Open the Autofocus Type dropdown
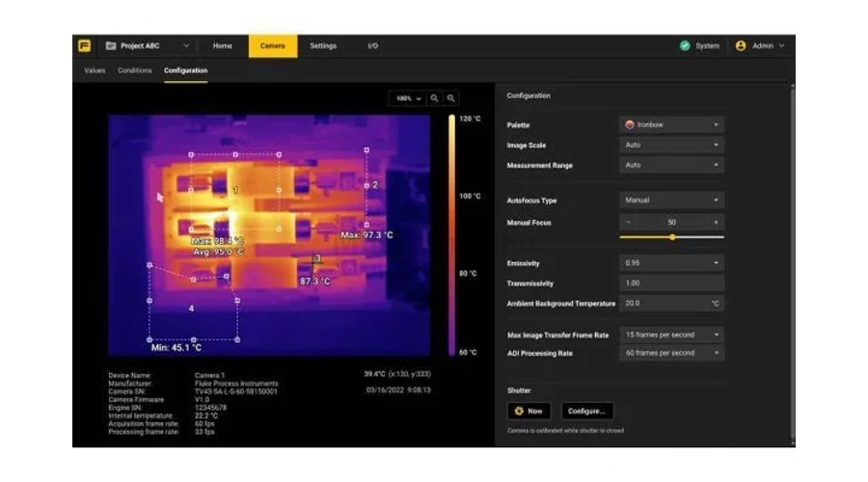868x482 pixels. 671,201
